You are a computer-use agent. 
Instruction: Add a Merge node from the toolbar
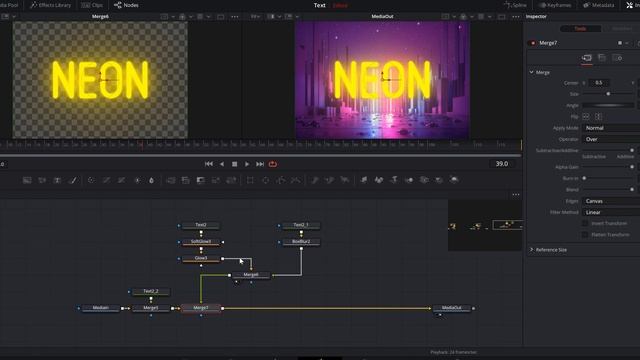(x=171, y=180)
